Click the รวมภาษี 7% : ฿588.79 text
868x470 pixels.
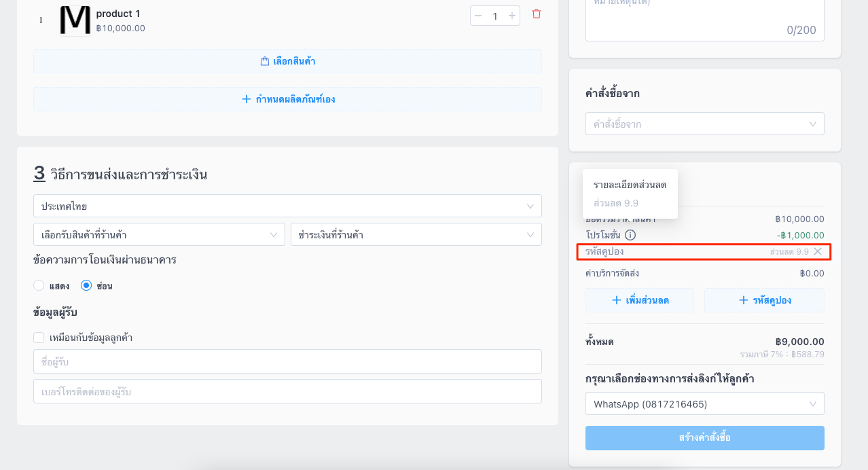pos(782,355)
